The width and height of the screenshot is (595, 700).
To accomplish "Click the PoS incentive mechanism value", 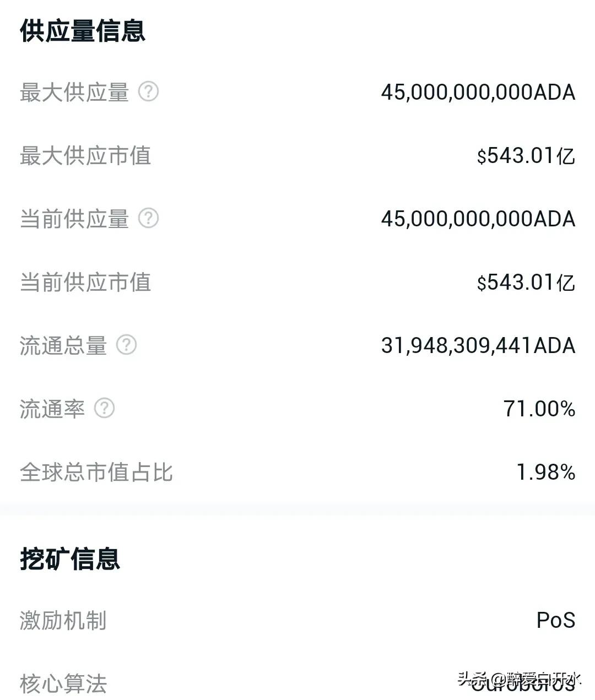I will [556, 621].
